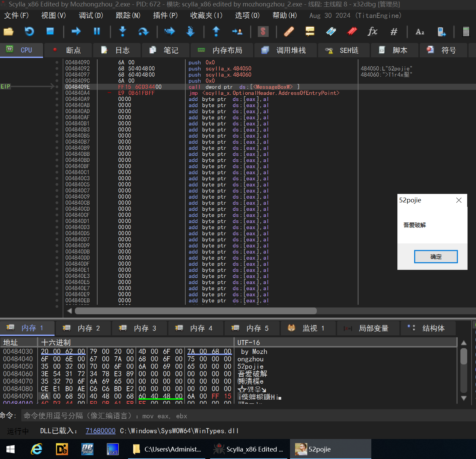Select the 内存 2 dump tab
The height and width of the screenshot is (459, 476).
83,328
